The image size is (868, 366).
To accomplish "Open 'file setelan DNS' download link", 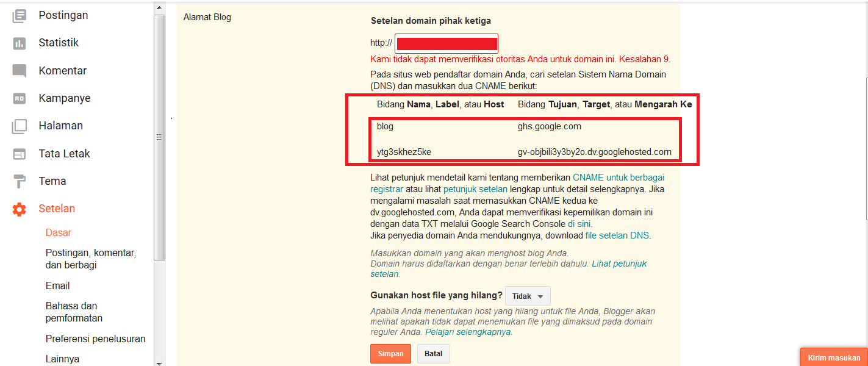I will 617,235.
